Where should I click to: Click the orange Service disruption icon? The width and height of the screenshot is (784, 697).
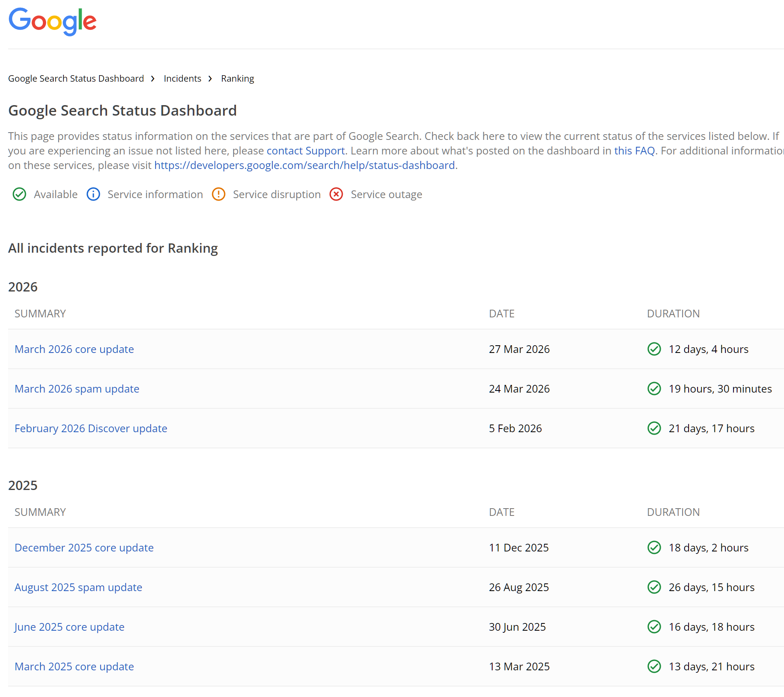coord(219,194)
